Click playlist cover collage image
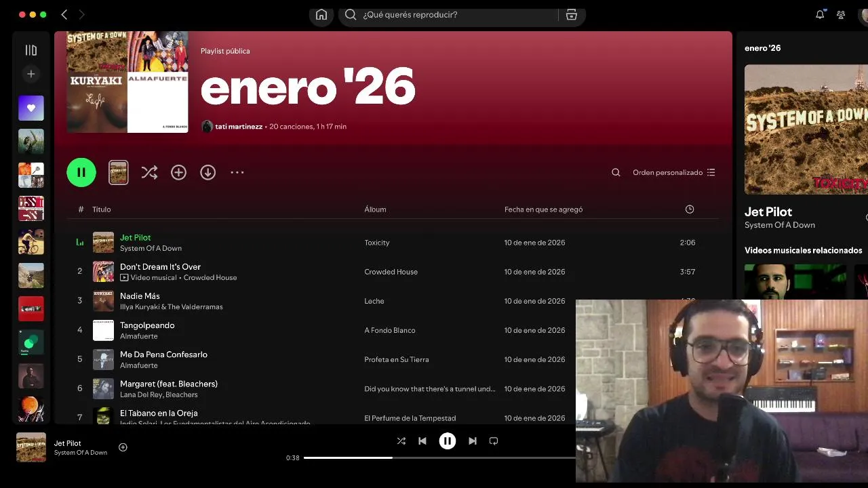Screen dimensions: 868x488 tap(127, 82)
